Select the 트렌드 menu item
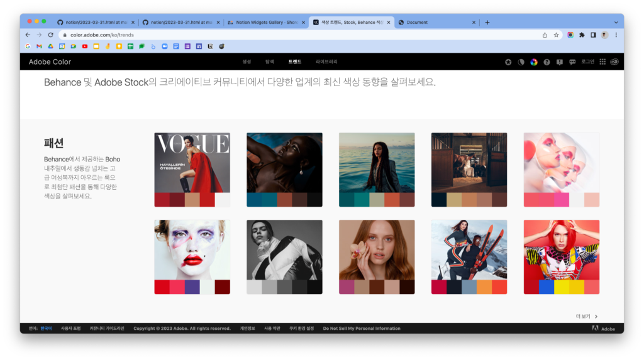Viewport: 644px width, 360px height. click(294, 62)
